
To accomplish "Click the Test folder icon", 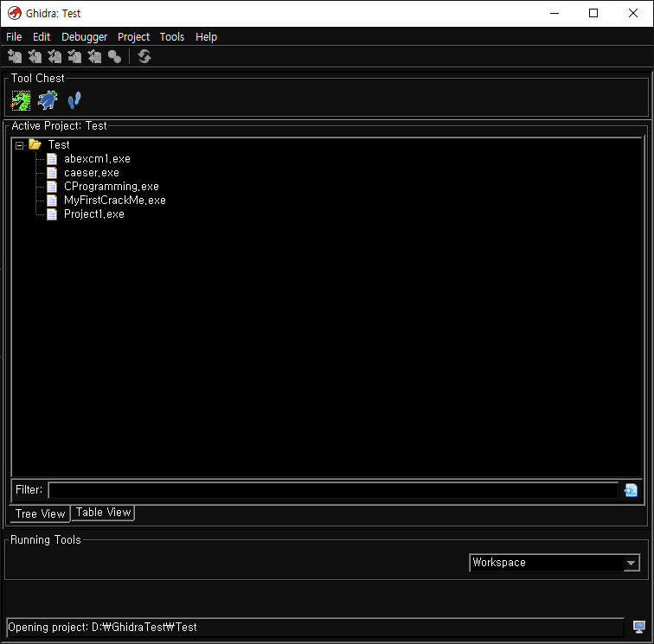I will (35, 144).
